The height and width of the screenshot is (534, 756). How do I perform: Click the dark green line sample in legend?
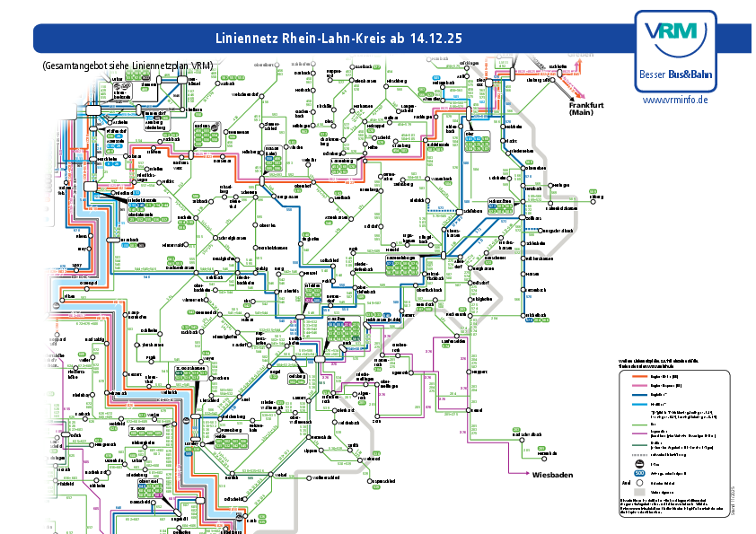pos(637,445)
